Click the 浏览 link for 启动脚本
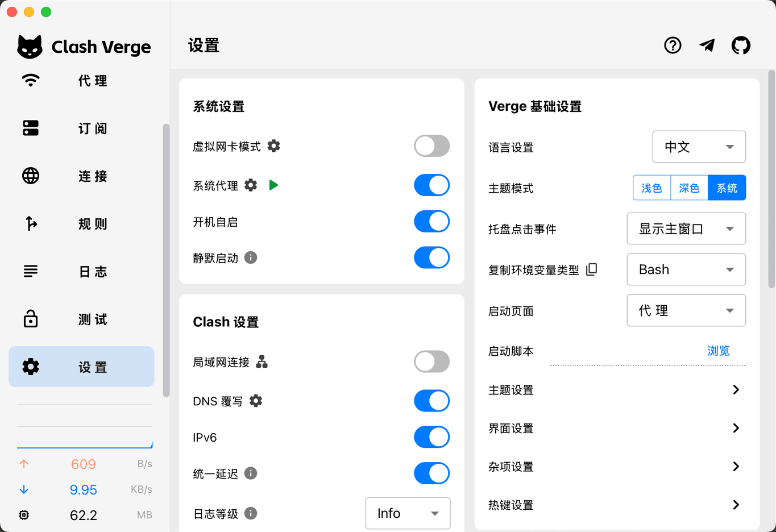The image size is (776, 532). point(718,351)
